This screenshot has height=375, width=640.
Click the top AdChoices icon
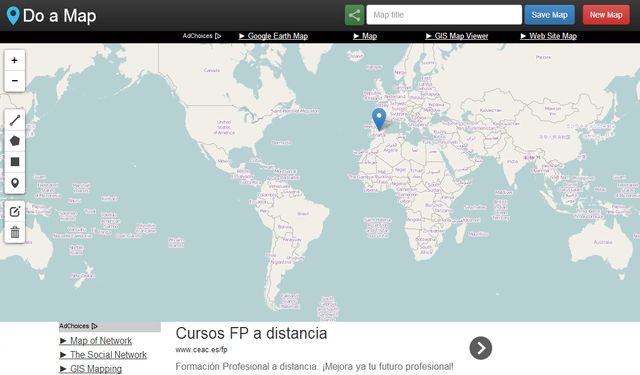218,36
